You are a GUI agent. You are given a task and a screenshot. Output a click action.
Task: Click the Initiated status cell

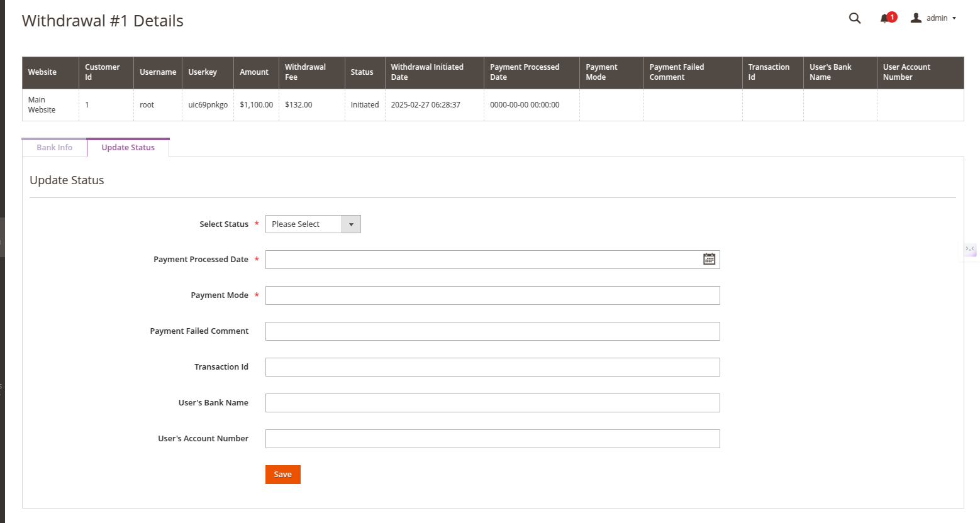[364, 105]
